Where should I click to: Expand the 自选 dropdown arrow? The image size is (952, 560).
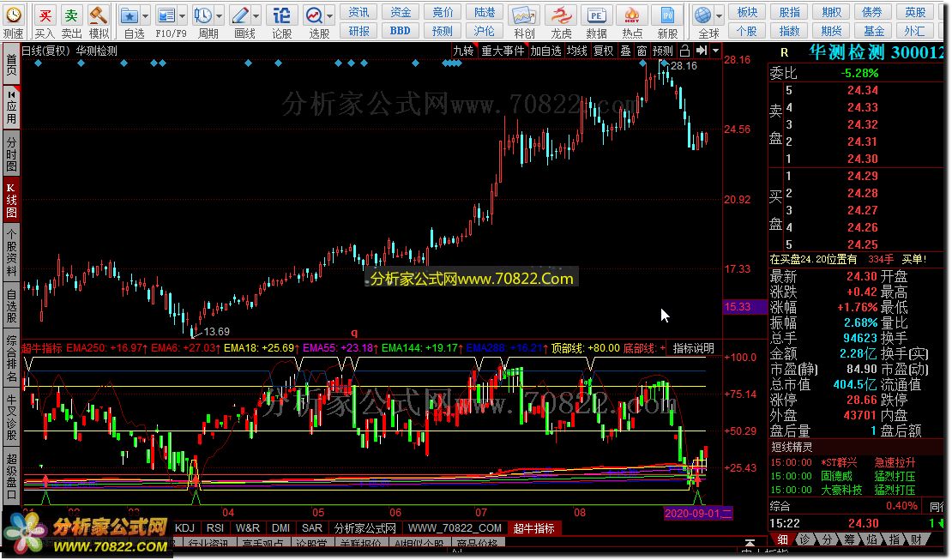click(x=145, y=15)
